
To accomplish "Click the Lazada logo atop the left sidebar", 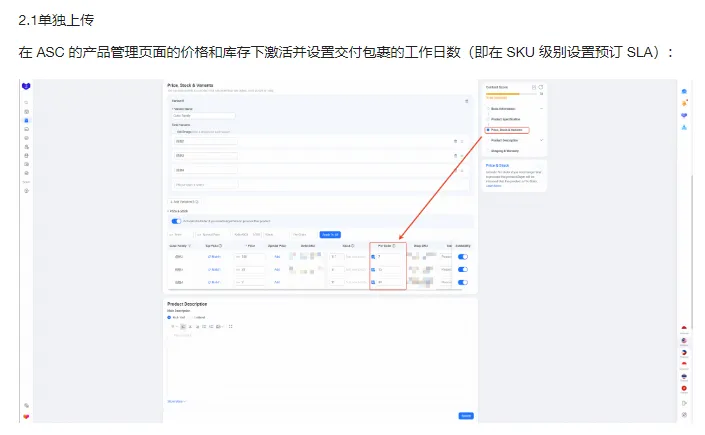I will click(x=26, y=86).
